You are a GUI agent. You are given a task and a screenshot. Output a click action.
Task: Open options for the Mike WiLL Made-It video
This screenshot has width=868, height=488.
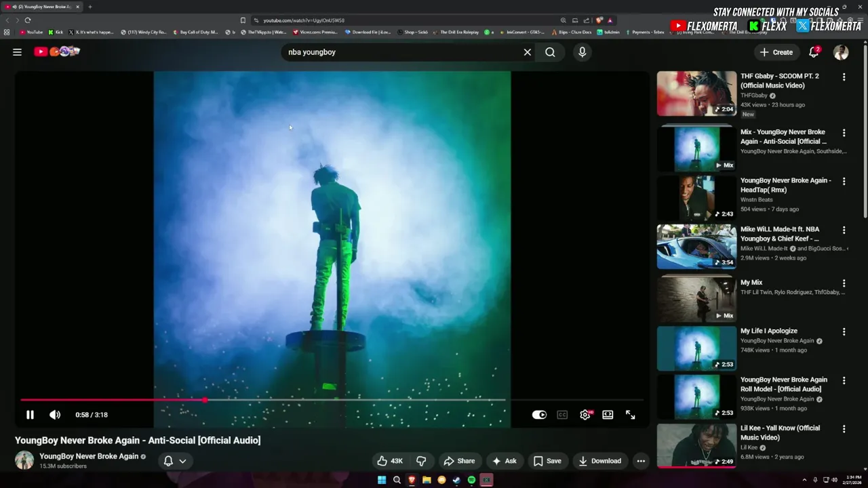pos(844,230)
